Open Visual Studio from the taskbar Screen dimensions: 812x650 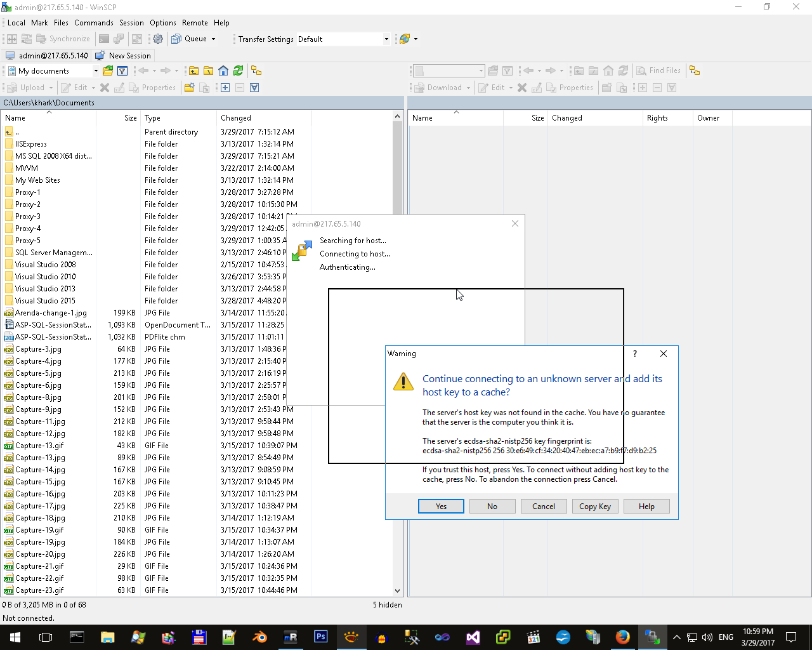pos(473,637)
